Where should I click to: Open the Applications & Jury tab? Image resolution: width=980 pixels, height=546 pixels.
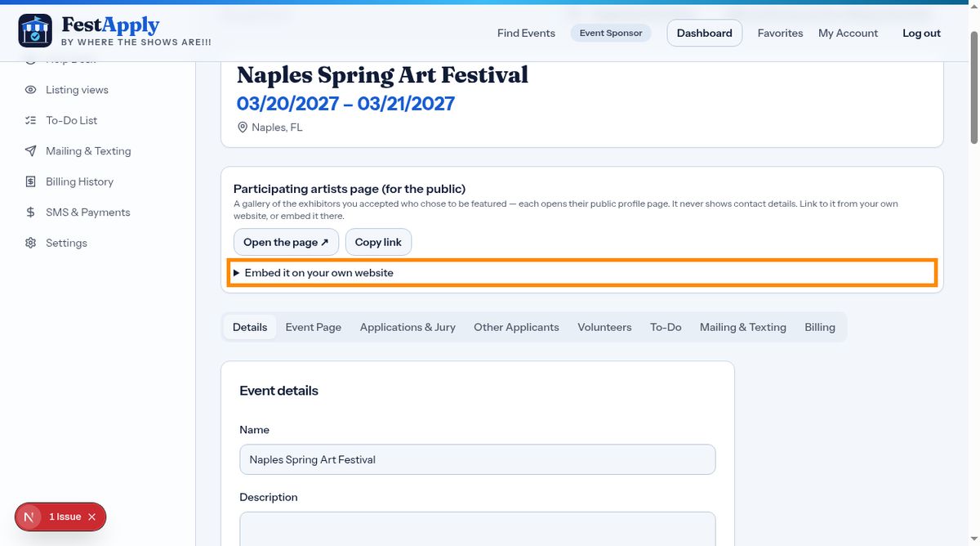[408, 327]
